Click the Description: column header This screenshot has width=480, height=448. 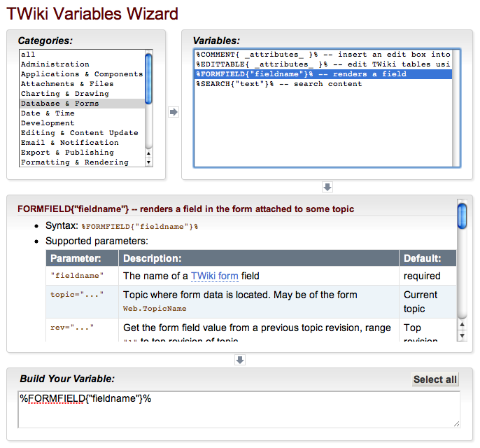pos(259,258)
